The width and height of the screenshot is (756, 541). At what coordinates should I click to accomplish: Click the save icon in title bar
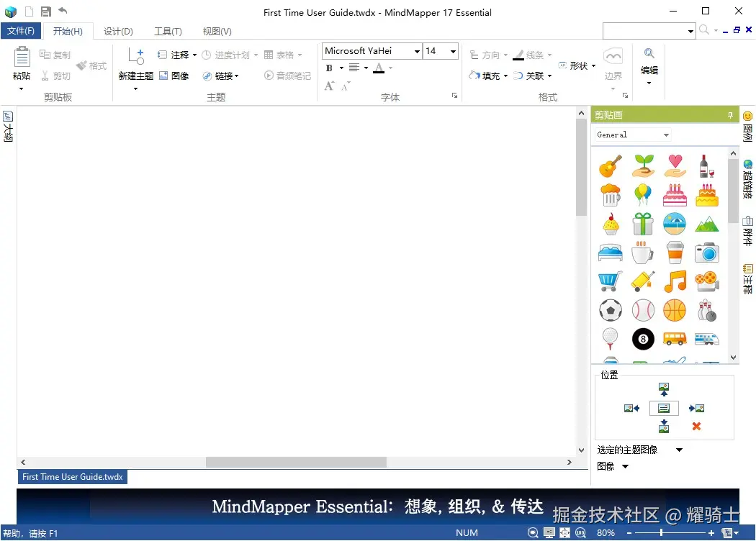click(46, 12)
